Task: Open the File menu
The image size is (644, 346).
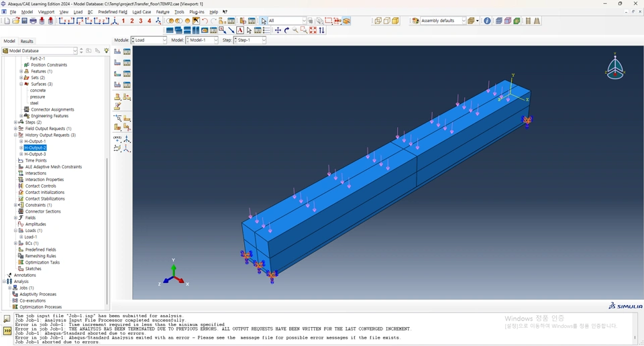Action: 13,12
